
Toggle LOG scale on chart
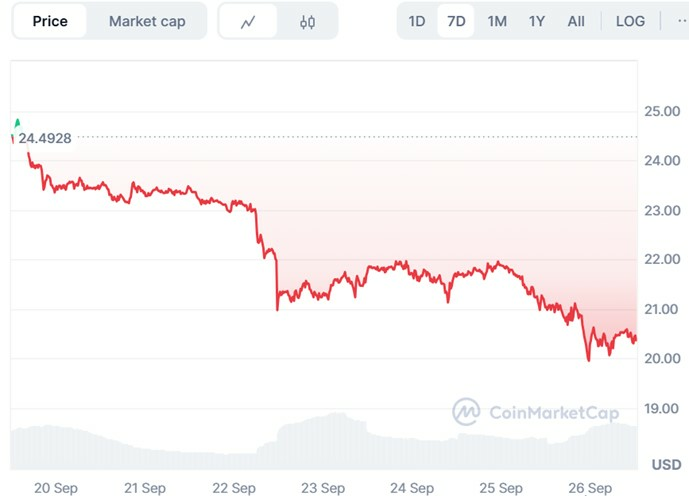pos(630,21)
